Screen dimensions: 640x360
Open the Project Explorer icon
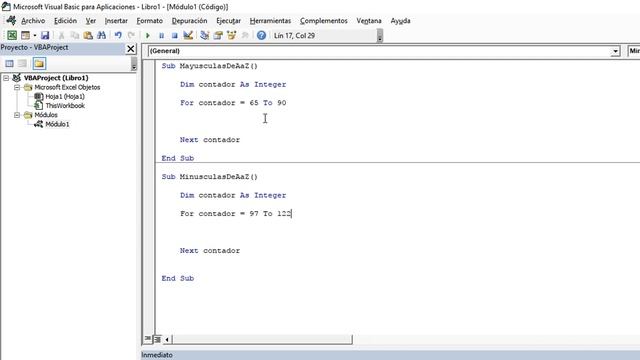click(x=204, y=36)
